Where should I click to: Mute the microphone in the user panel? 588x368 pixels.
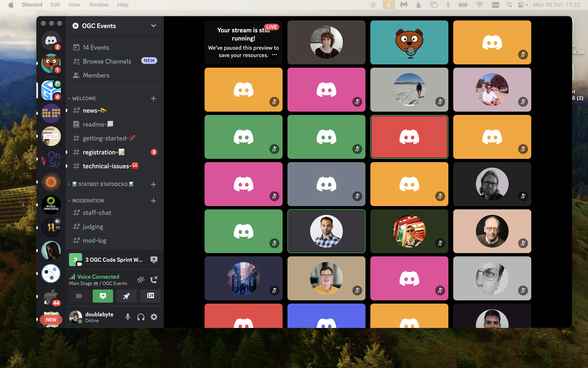pyautogui.click(x=128, y=317)
